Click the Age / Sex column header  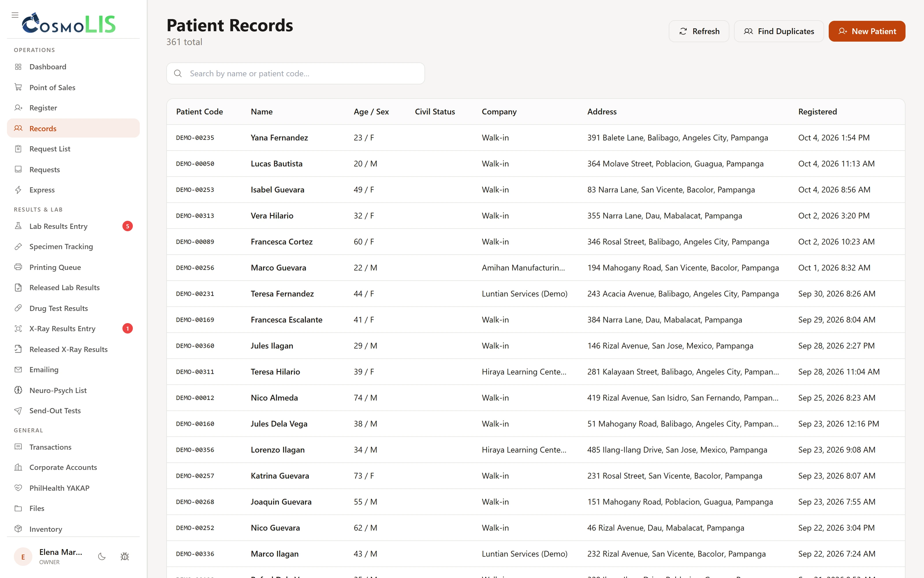coord(371,112)
